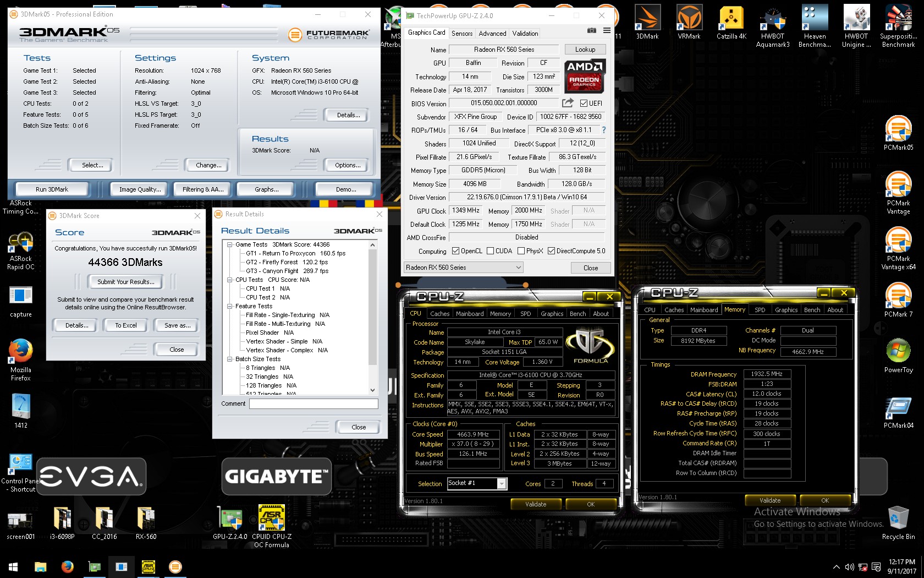
Task: Click the Filtering & AA button
Action: coord(203,189)
